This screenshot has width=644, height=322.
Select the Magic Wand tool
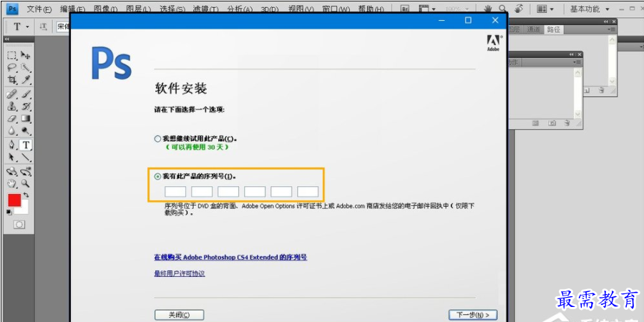(26, 67)
